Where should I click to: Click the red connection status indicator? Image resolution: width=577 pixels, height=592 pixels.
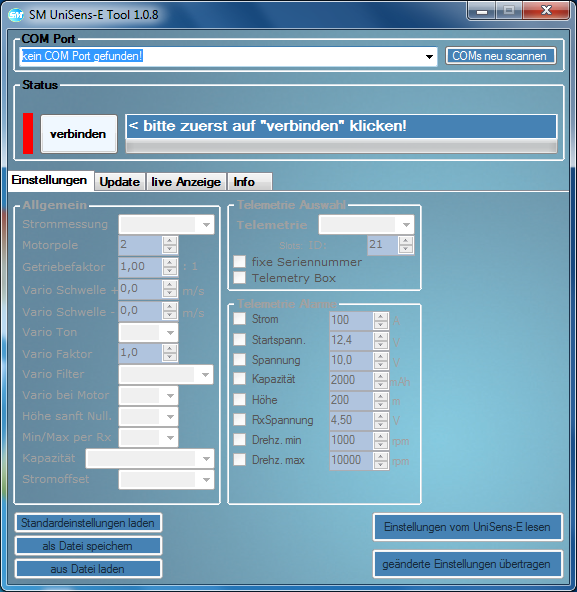[28, 133]
